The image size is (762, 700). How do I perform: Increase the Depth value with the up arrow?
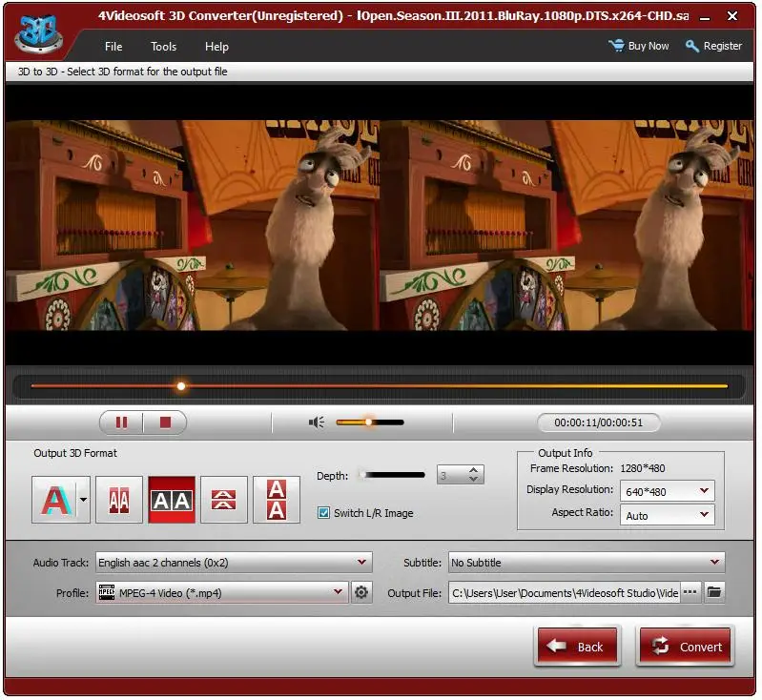click(474, 470)
